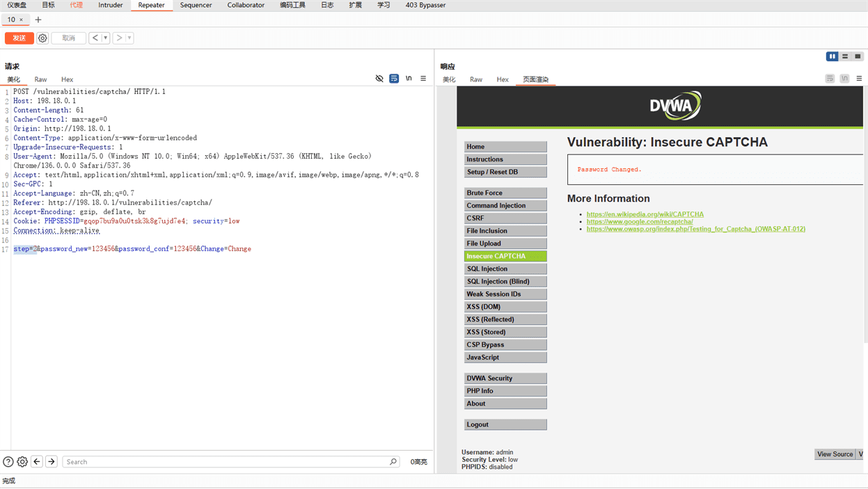Switch to side-by-side split layout
Screen dimensions: 868x489
point(833,56)
